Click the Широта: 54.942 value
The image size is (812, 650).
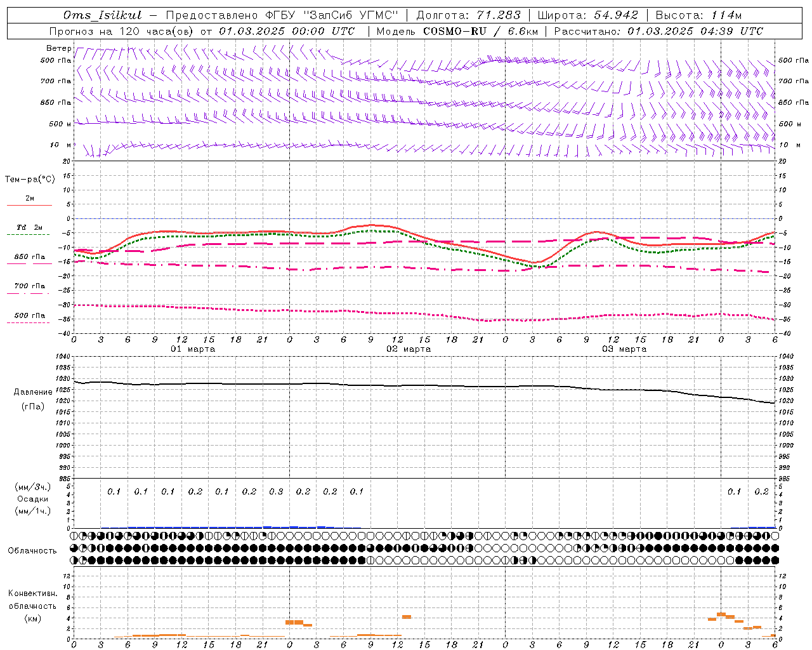pyautogui.click(x=587, y=15)
